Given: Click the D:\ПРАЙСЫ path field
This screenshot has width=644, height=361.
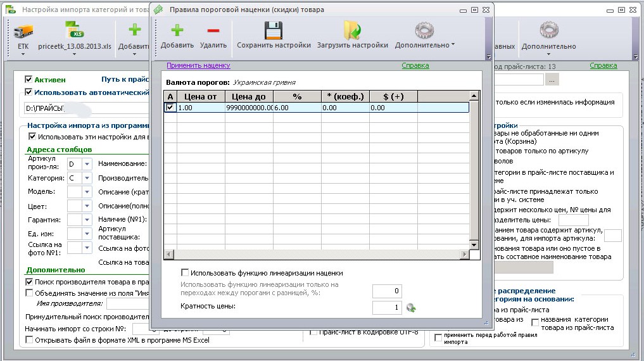Looking at the screenshot, I should (86, 108).
